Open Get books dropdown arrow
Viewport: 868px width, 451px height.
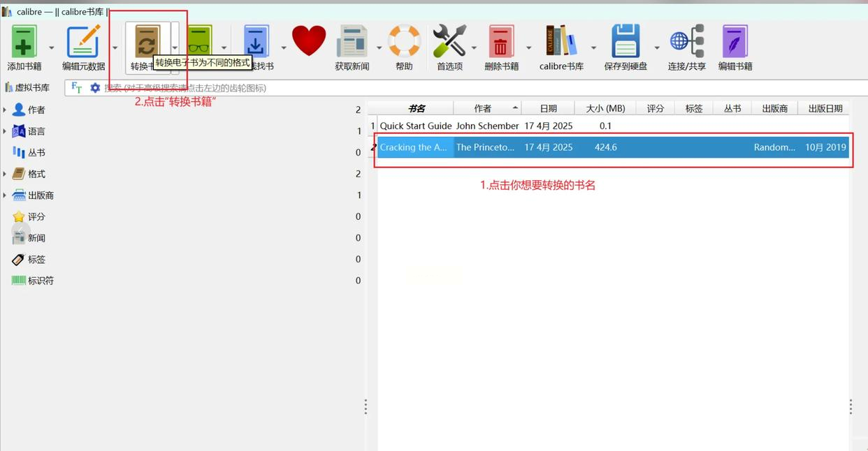click(284, 48)
